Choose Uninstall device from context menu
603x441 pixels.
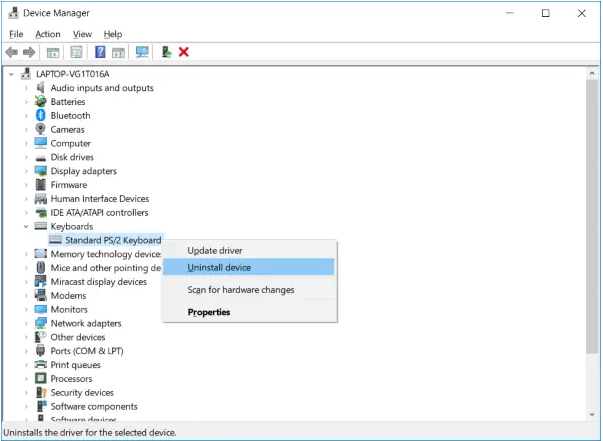[x=219, y=267]
